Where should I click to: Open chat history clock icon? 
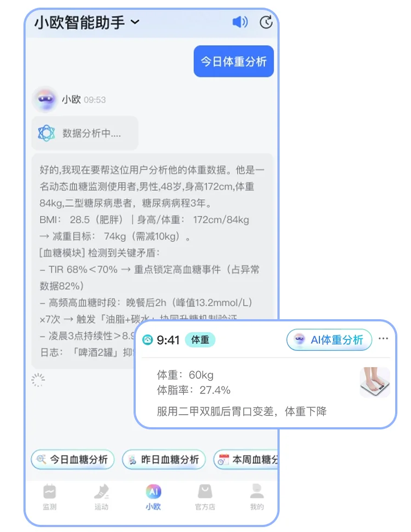pyautogui.click(x=266, y=22)
